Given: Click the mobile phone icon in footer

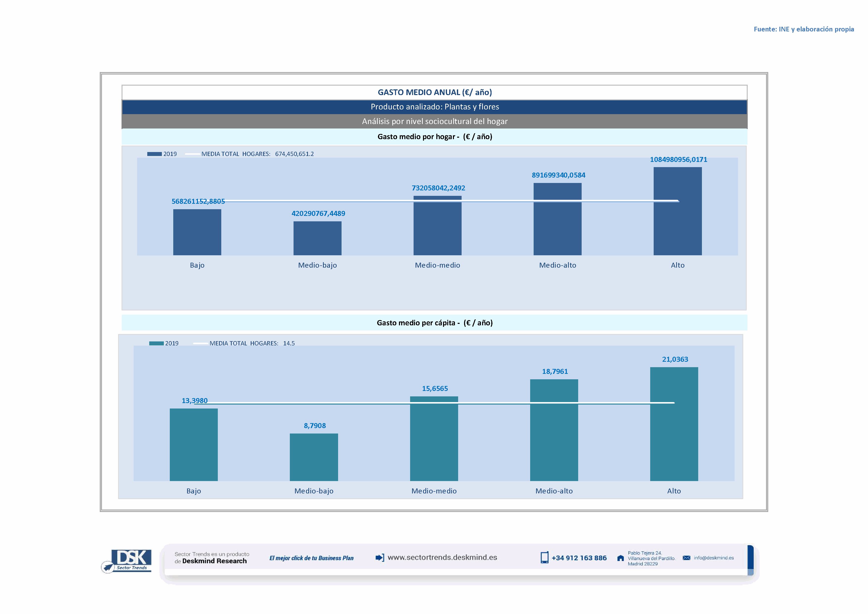Looking at the screenshot, I should [x=545, y=557].
